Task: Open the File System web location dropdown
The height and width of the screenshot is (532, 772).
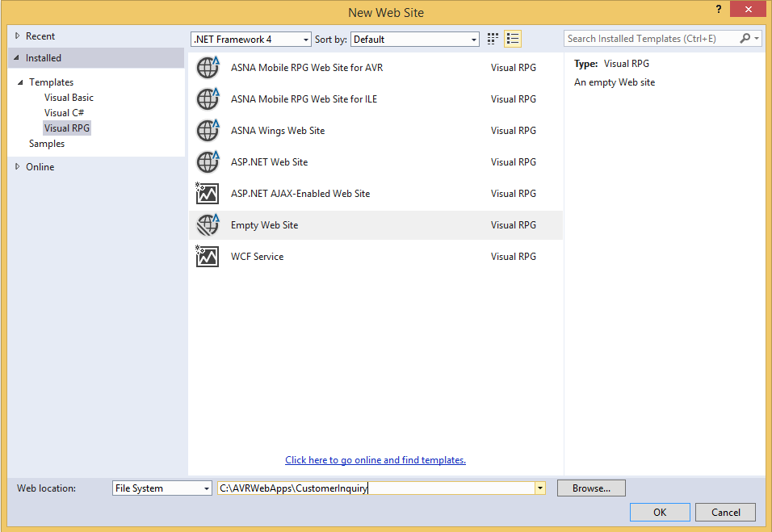Action: [162, 488]
